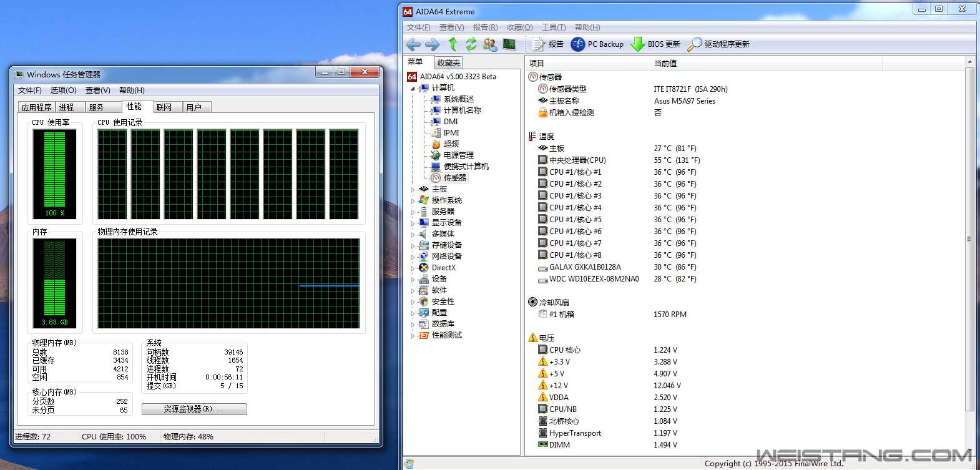Expand the 服务器 tree node
Screen dimensions: 980x470
(x=413, y=212)
